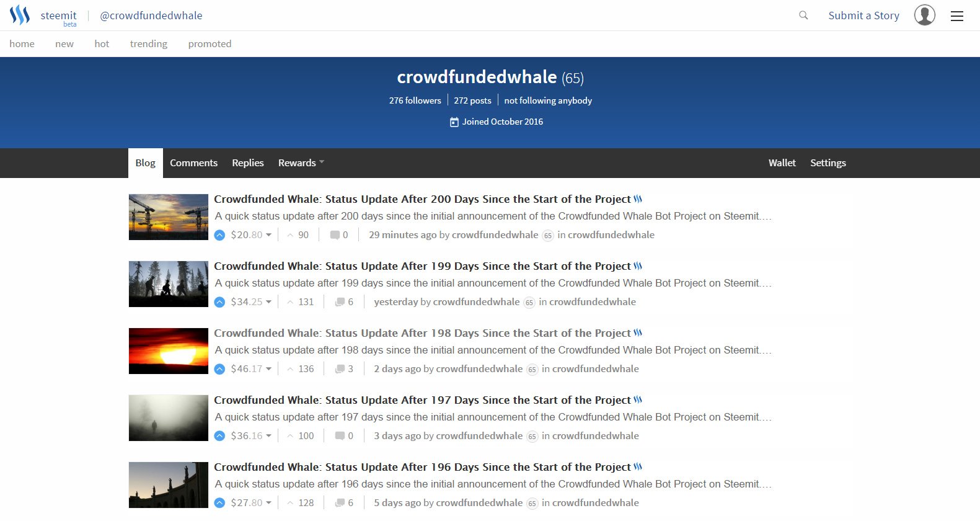Image resolution: width=980 pixels, height=521 pixels.
Task: Click @crowdfundedwhale in the header
Action: point(151,16)
